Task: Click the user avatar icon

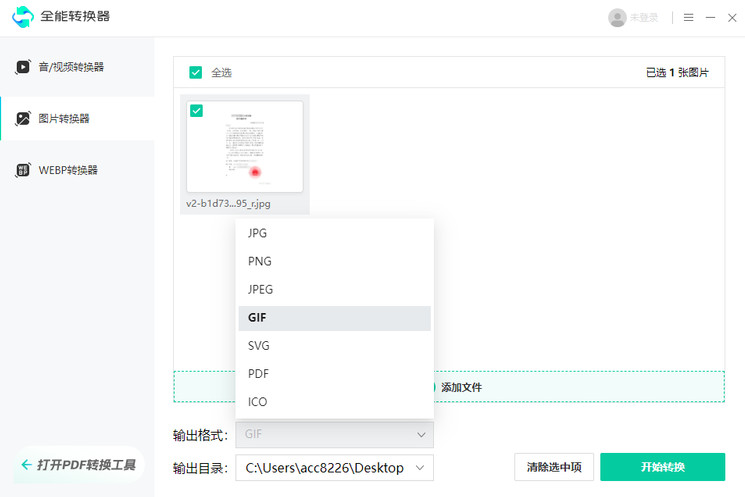Action: 617,17
